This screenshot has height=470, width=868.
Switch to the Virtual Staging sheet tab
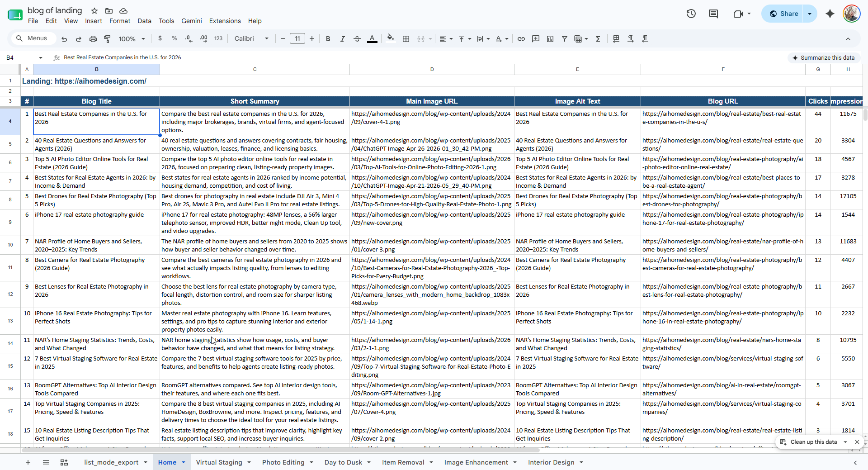point(219,462)
